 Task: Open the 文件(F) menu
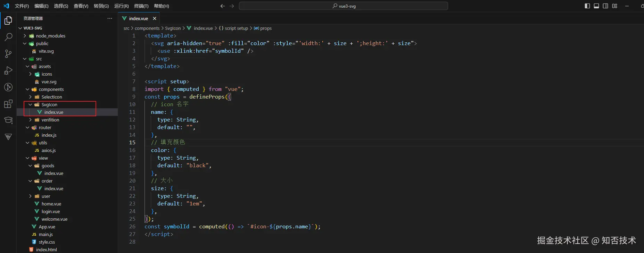(22, 6)
